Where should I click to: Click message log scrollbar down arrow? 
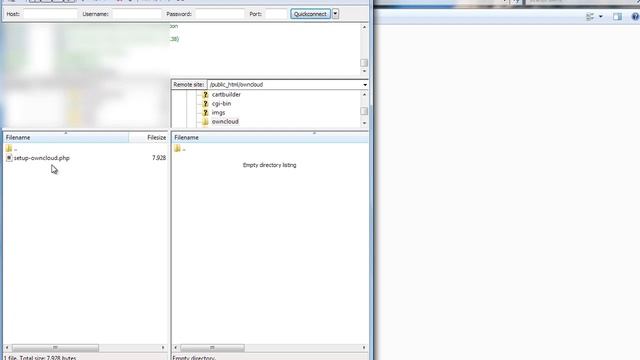pos(364,71)
